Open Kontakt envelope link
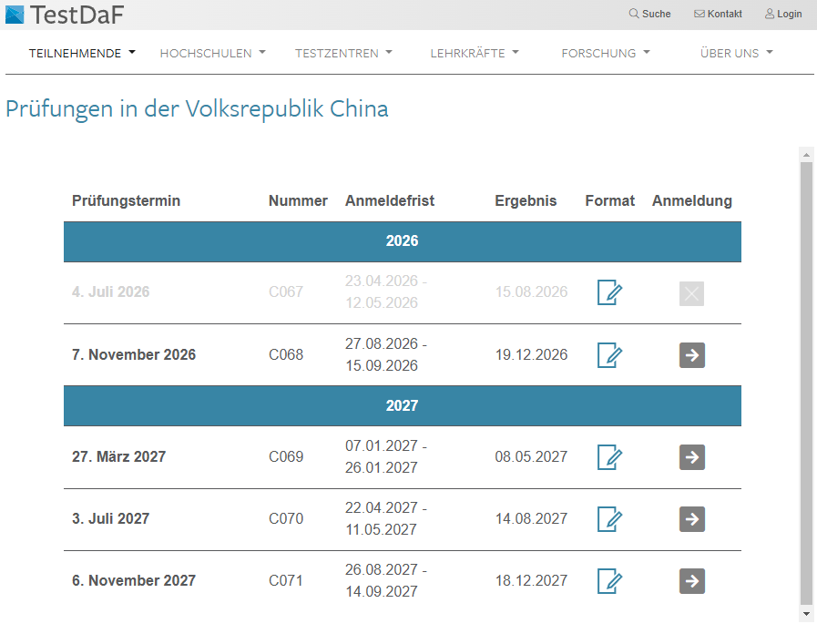Image resolution: width=817 pixels, height=644 pixels. click(718, 14)
